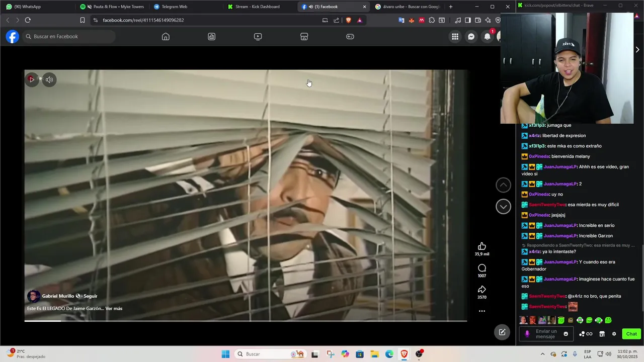Open Messenger chats icon
This screenshot has height=362, width=644.
click(471, 37)
